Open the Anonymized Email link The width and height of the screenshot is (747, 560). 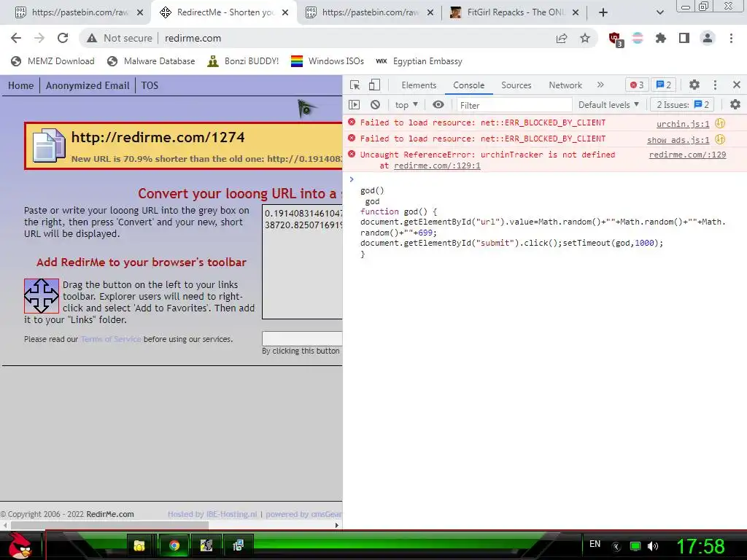(x=88, y=86)
